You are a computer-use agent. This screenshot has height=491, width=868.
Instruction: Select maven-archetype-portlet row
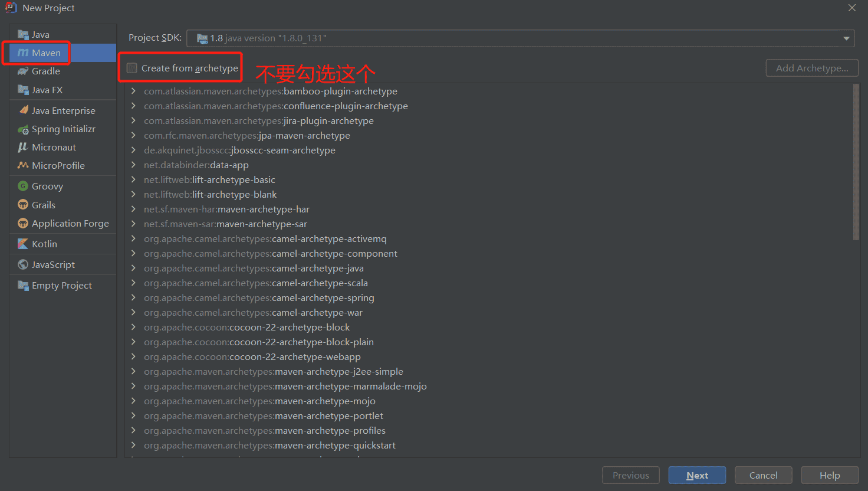point(489,415)
